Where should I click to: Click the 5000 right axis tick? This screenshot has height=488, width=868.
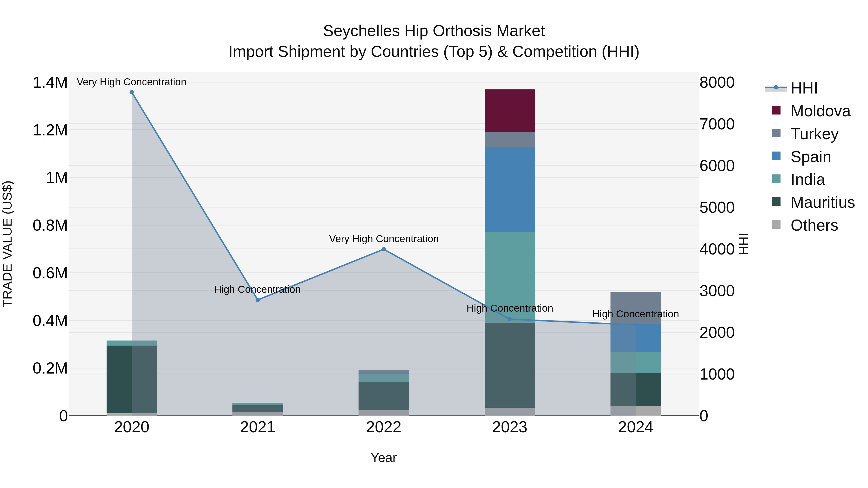(717, 207)
